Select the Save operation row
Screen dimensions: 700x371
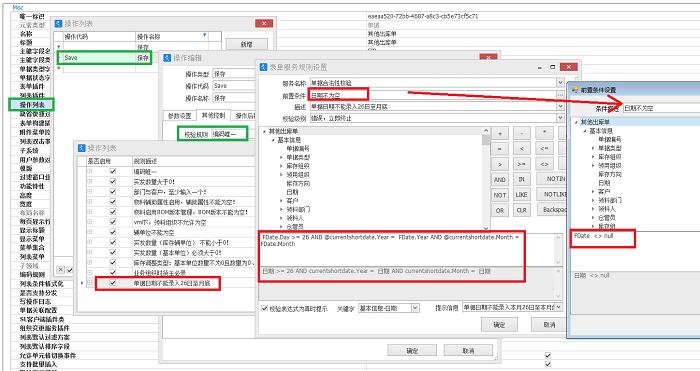tap(105, 58)
